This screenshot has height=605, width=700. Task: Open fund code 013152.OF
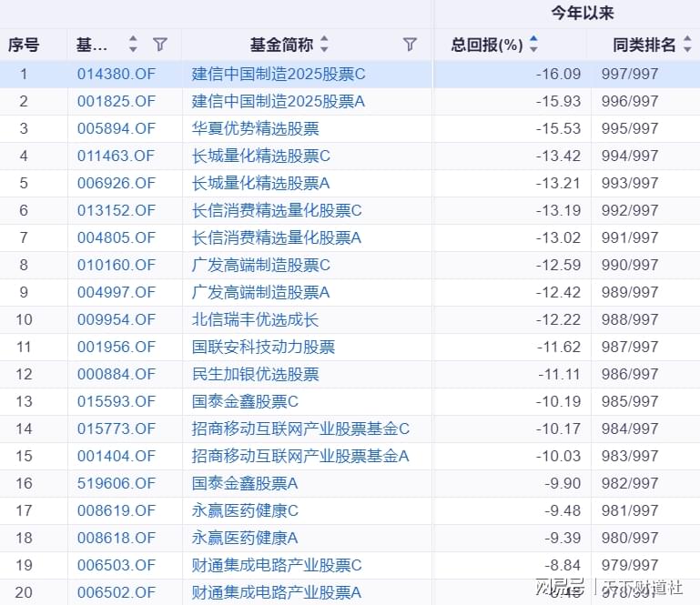point(117,210)
